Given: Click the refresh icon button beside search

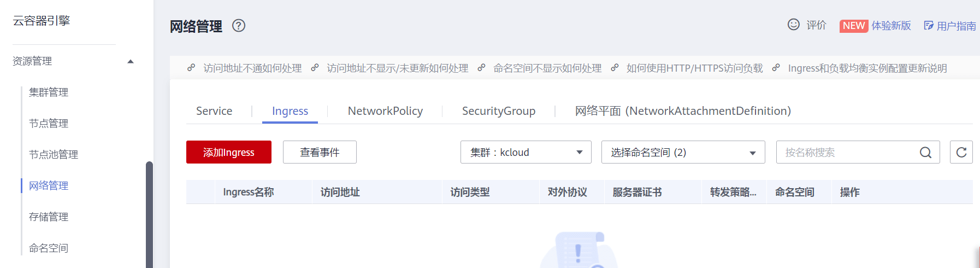Looking at the screenshot, I should (961, 152).
